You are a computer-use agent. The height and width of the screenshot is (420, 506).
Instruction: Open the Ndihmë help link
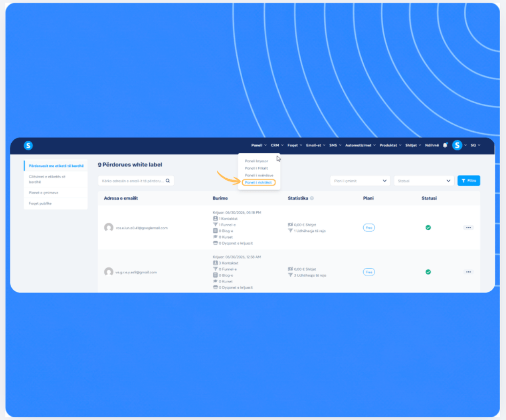pyautogui.click(x=432, y=146)
